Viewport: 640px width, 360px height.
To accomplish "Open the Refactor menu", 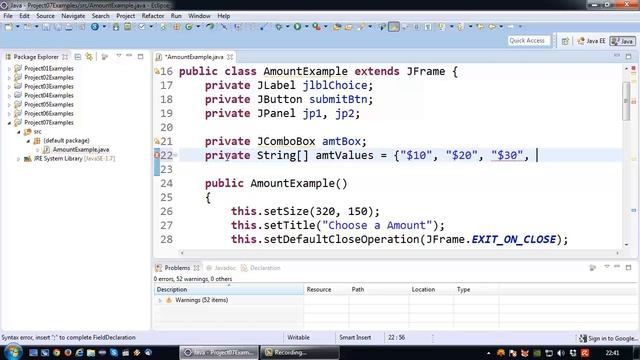I will [153, 16].
